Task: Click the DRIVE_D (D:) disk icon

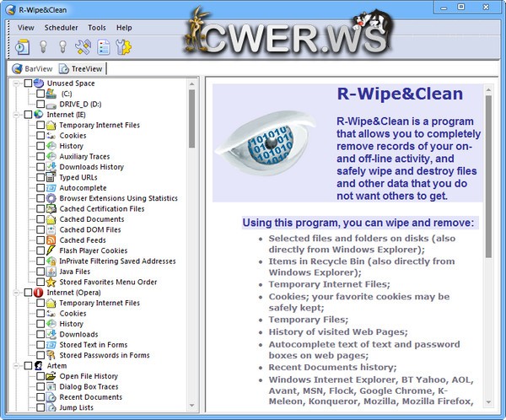Action: [51, 105]
